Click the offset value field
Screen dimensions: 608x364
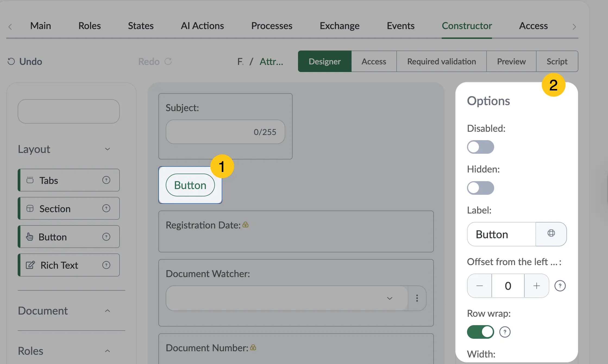click(x=508, y=286)
